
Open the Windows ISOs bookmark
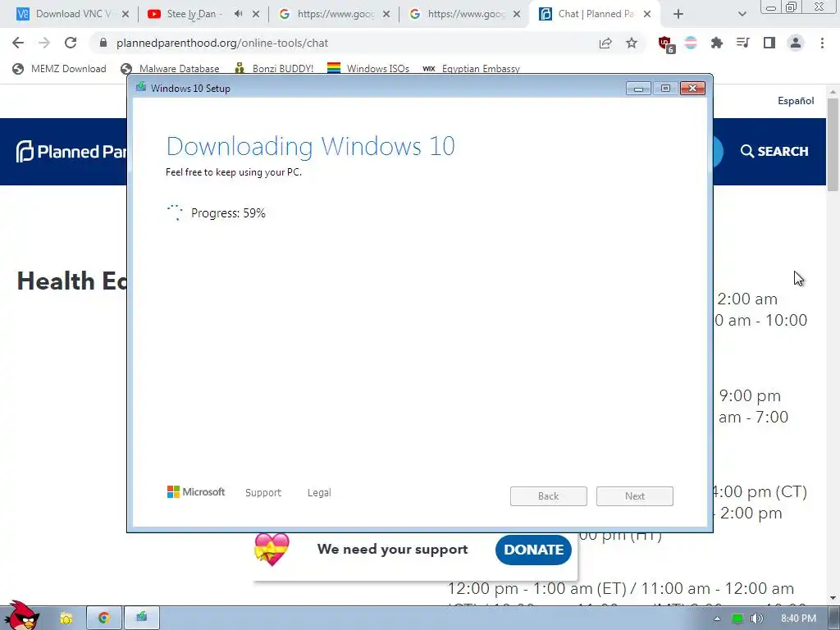[x=368, y=69]
